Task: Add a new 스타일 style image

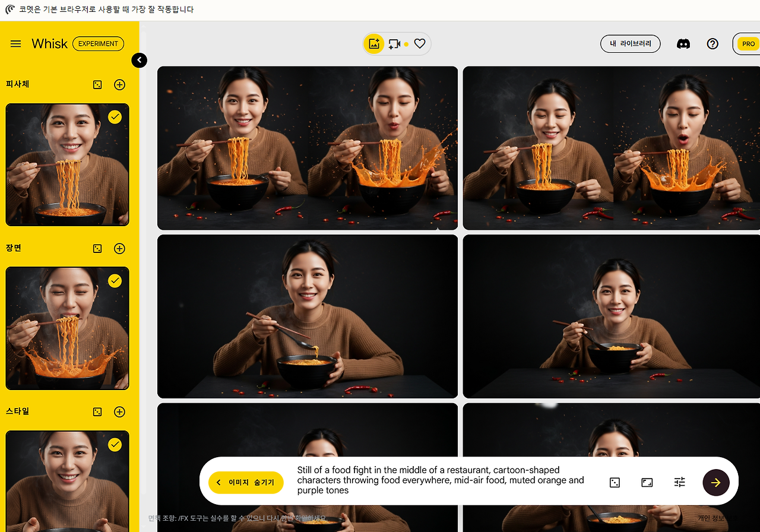Action: pos(119,412)
